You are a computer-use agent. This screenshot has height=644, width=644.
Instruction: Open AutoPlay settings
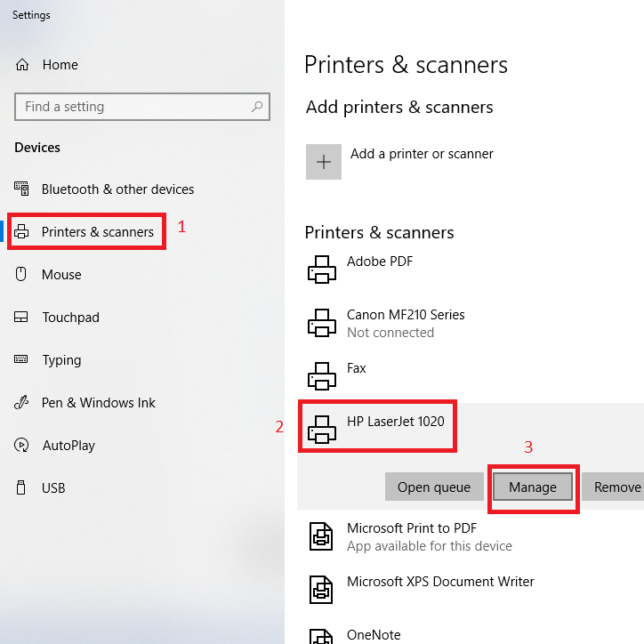point(68,446)
